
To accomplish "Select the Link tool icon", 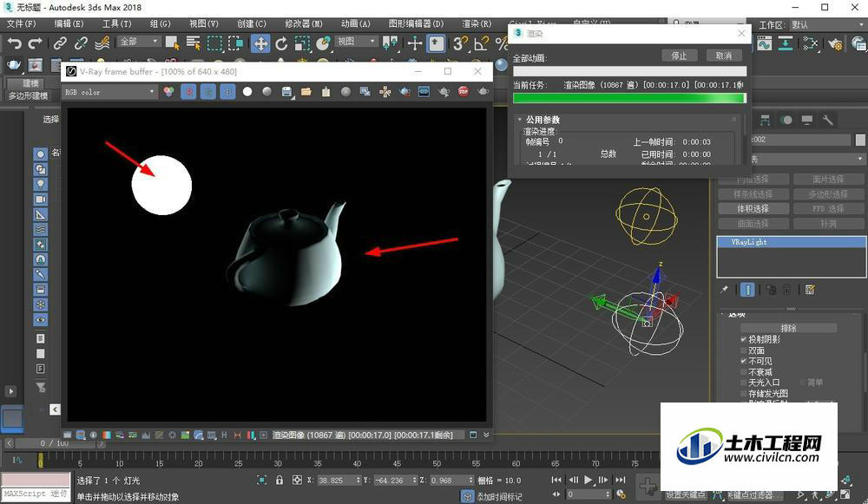I will (x=60, y=43).
